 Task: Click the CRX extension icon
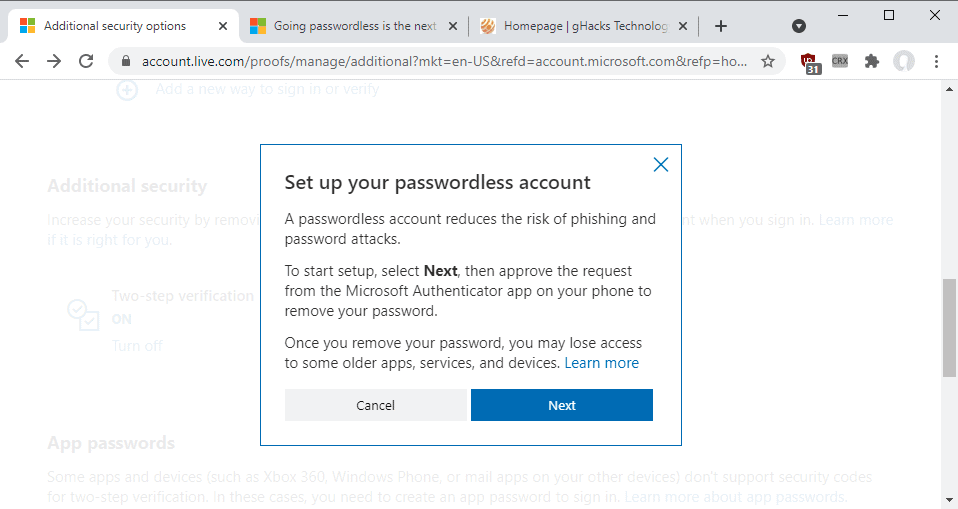click(840, 62)
